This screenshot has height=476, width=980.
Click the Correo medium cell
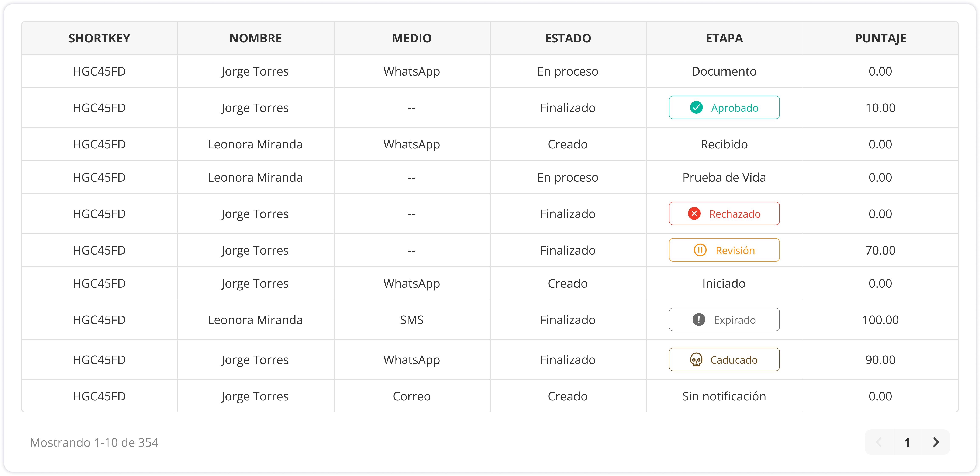(412, 396)
